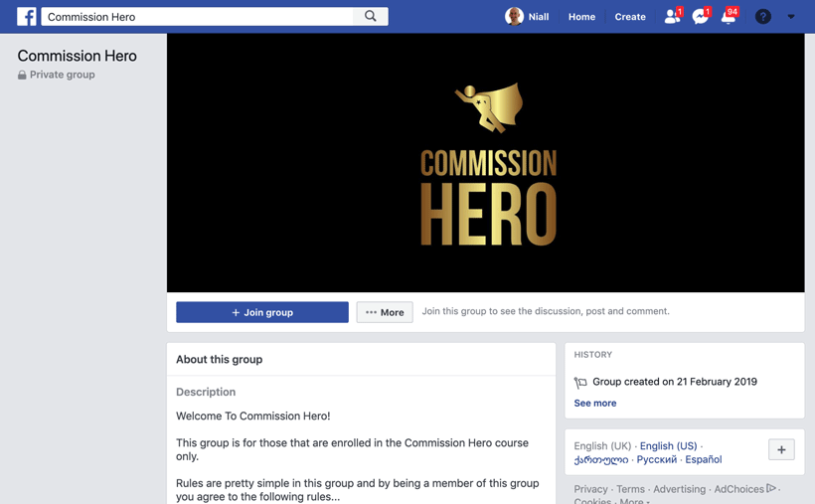Go to Home in top bar
Image resolution: width=815 pixels, height=504 pixels.
581,17
